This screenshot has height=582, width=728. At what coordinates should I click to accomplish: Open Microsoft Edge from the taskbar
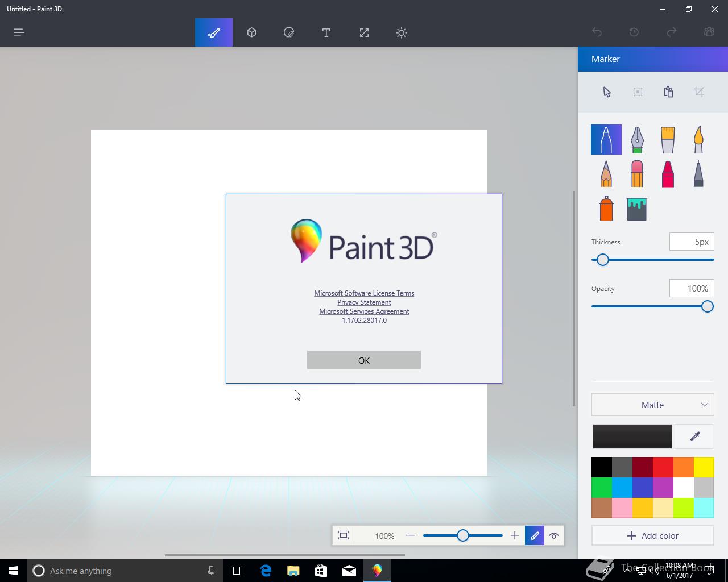266,571
